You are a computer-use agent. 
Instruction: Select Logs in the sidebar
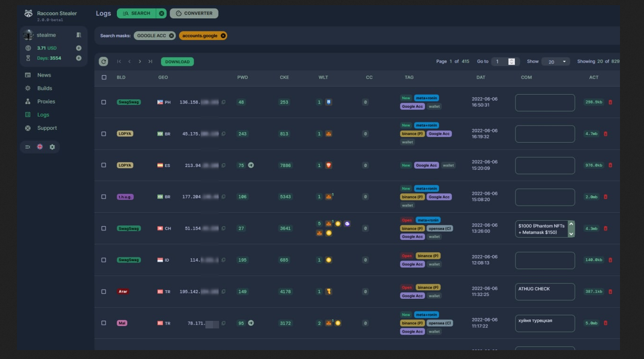click(43, 115)
